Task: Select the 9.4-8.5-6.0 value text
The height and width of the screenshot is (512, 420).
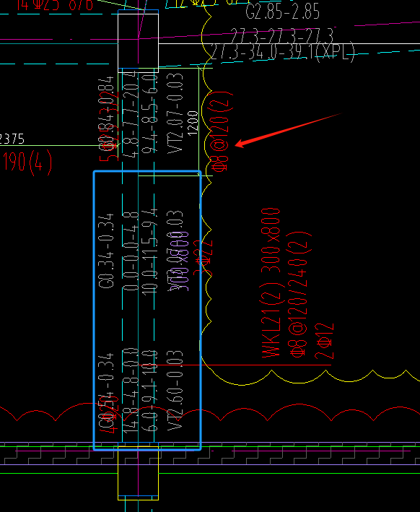Action: click(x=150, y=113)
